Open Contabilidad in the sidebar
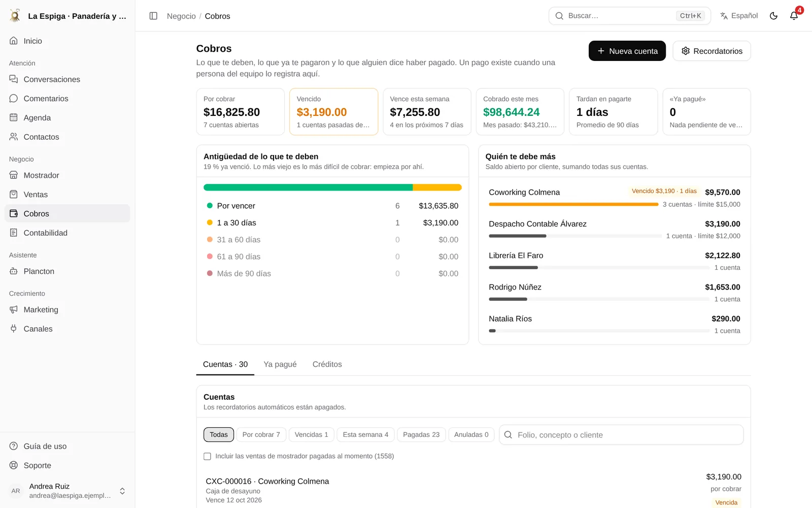This screenshot has height=508, width=812. 67,233
